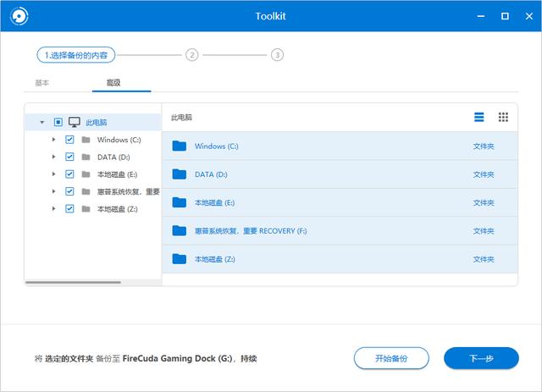Switch to the 基本 tab
Screen dimensions: 542x392
click(41, 83)
